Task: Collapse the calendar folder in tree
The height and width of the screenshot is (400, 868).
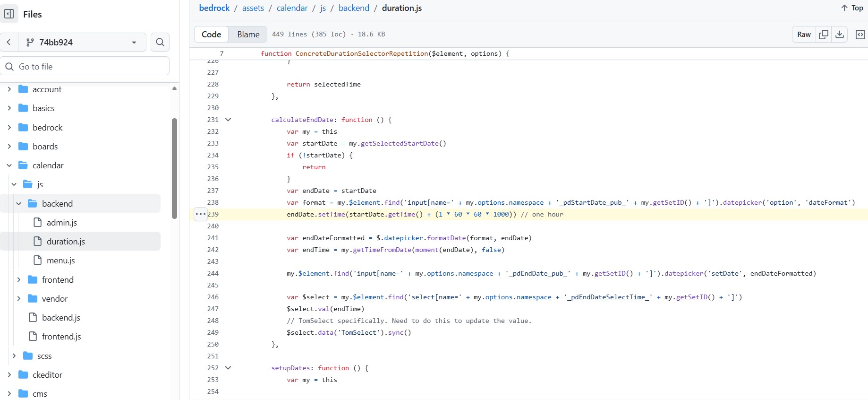Action: 9,165
